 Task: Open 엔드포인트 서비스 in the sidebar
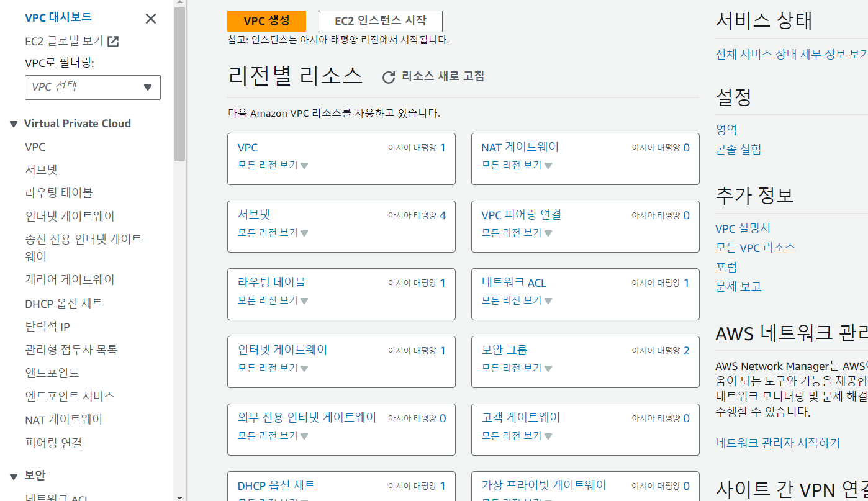[x=70, y=396]
